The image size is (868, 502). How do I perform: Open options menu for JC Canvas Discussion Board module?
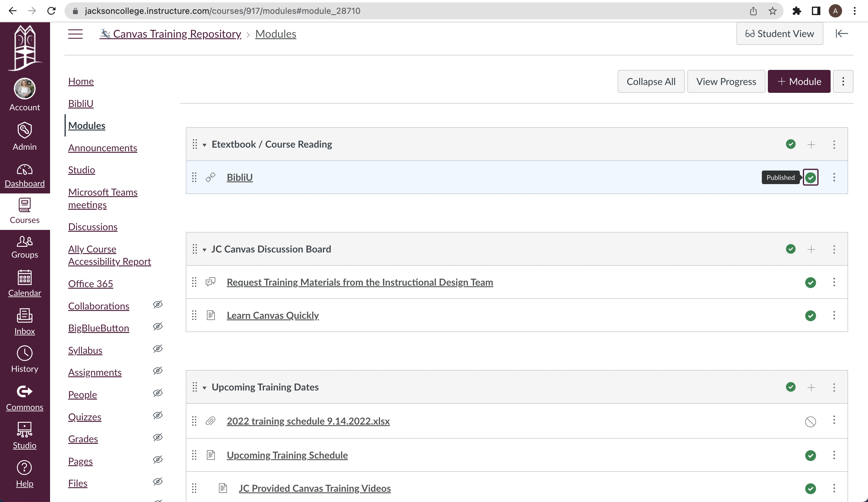point(834,249)
